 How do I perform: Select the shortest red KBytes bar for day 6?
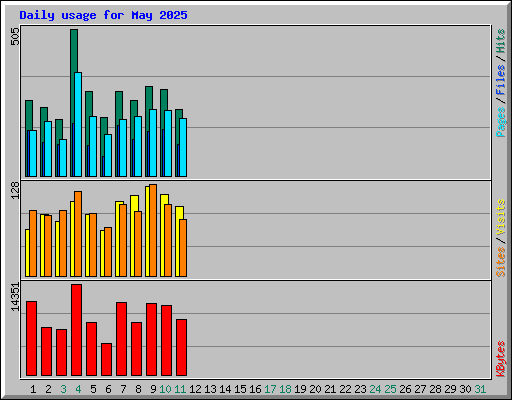(x=106, y=359)
